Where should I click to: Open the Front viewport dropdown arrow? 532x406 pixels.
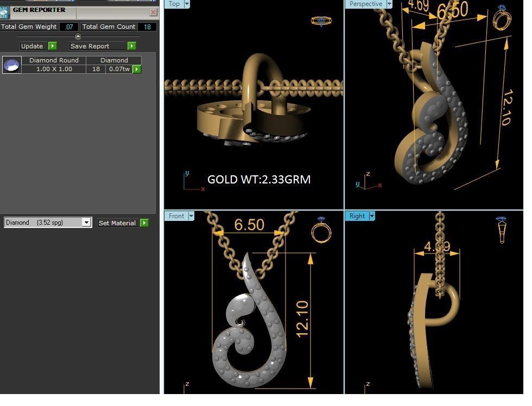pos(191,216)
